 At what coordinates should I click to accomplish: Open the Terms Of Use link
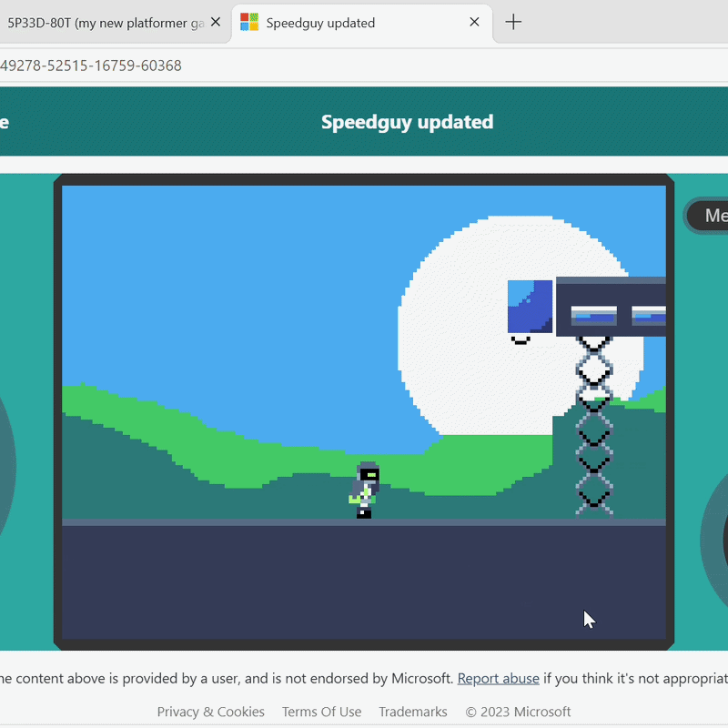(322, 712)
